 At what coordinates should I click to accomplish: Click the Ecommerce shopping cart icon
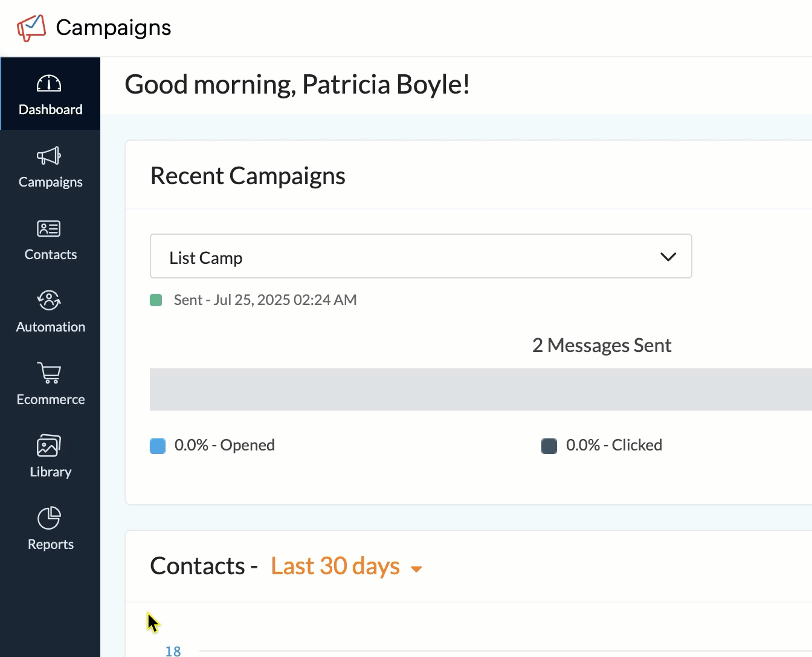(x=49, y=373)
